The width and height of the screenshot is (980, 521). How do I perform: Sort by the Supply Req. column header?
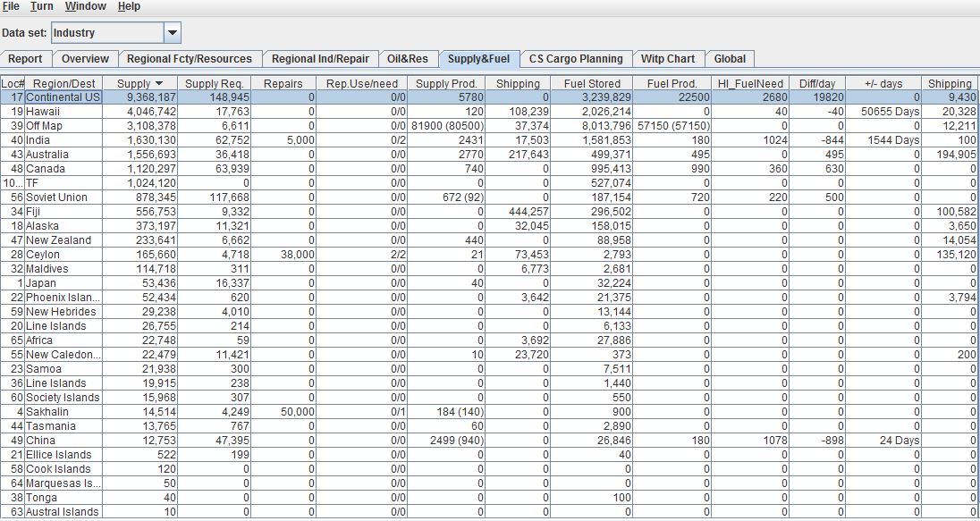[x=215, y=83]
